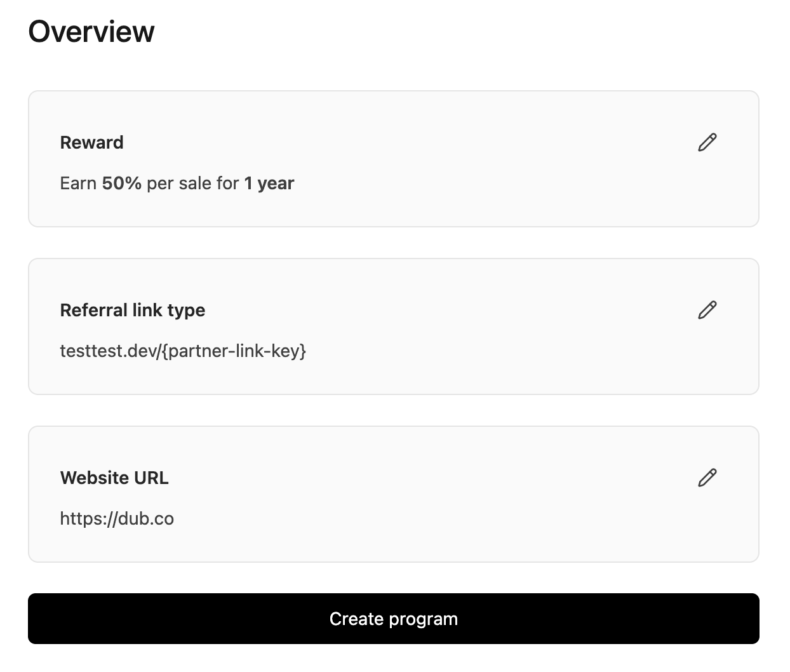Click the edit icon next to testtest.dev link

tap(707, 310)
